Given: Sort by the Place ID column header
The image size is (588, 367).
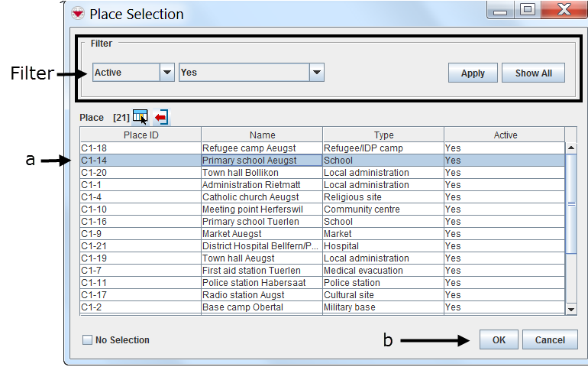Looking at the screenshot, I should coord(141,135).
